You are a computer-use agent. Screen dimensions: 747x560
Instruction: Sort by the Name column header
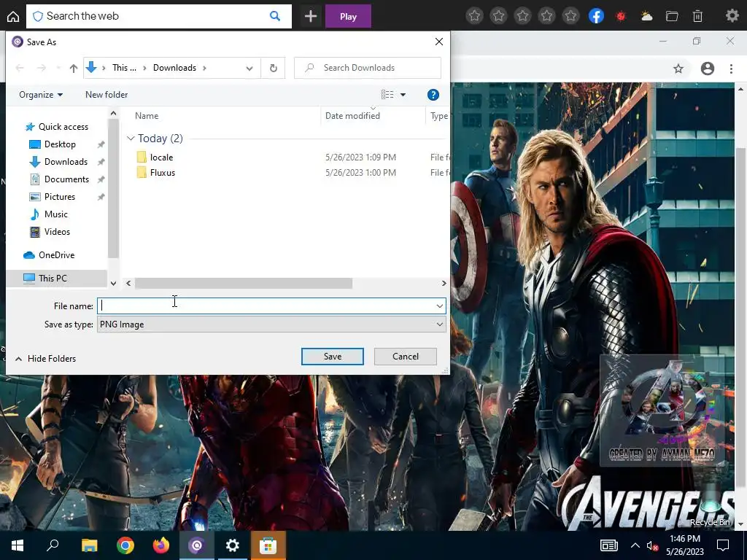(147, 116)
